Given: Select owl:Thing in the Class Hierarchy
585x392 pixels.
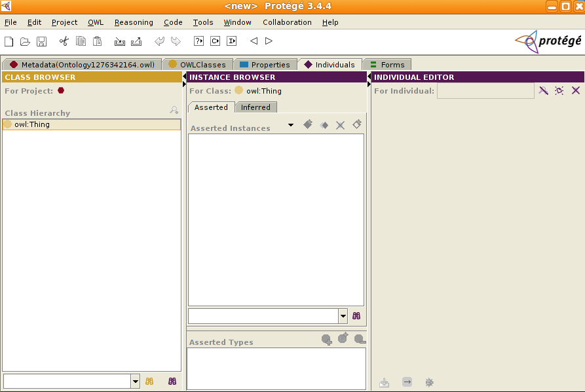Looking at the screenshot, I should (x=92, y=124).
